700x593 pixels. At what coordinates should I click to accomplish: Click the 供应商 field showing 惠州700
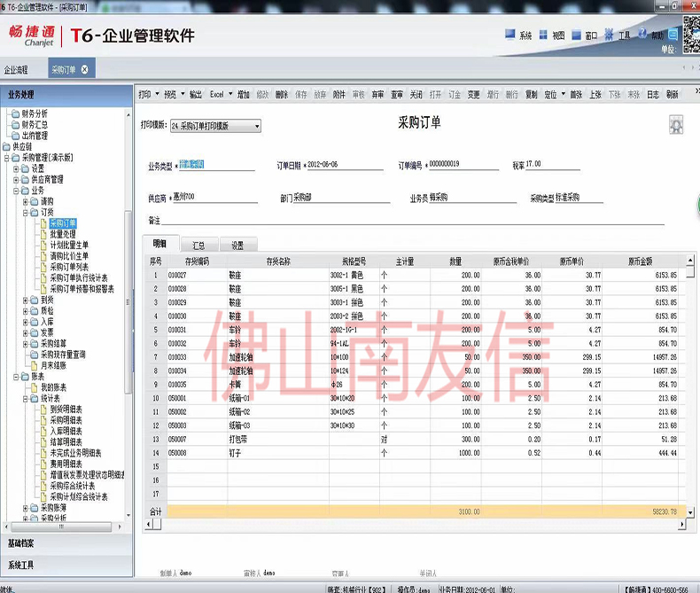pos(215,198)
